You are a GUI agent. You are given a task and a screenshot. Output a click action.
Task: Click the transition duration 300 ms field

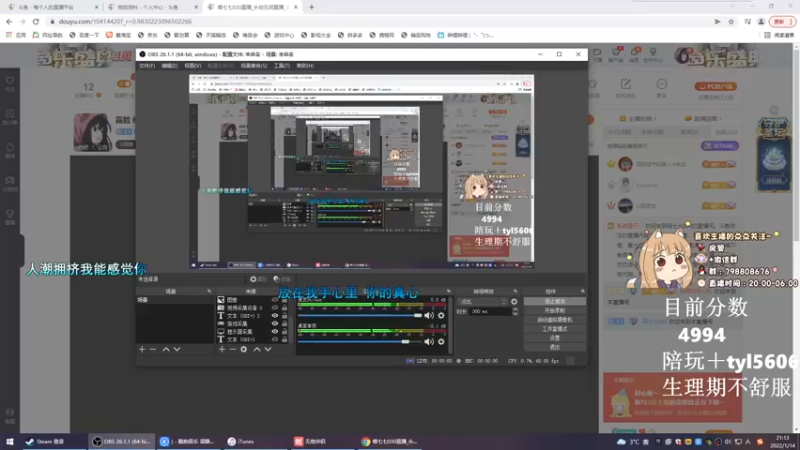point(490,311)
